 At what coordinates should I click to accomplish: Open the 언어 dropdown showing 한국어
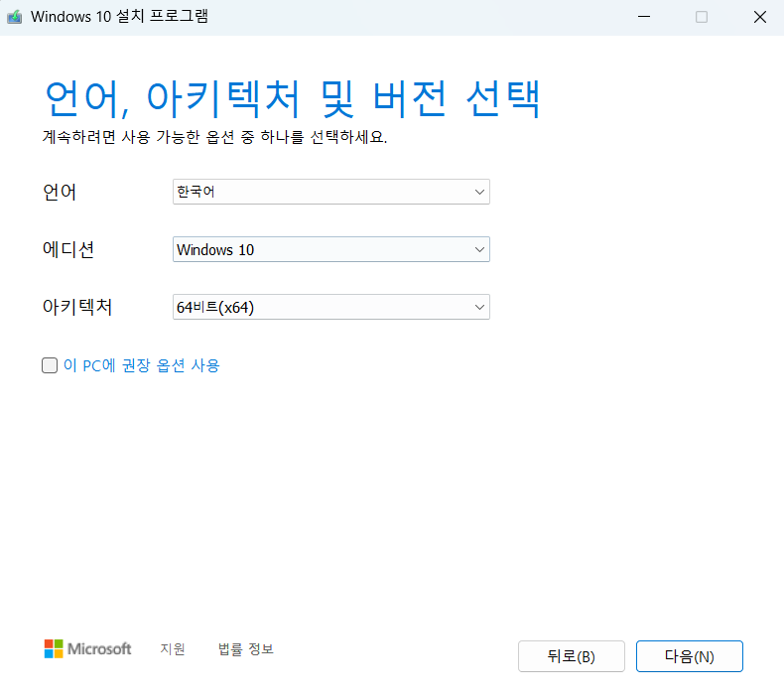coord(331,192)
